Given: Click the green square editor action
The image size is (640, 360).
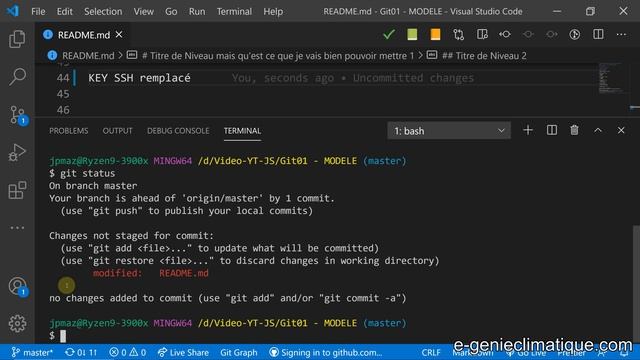Looking at the screenshot, I should click(412, 34).
